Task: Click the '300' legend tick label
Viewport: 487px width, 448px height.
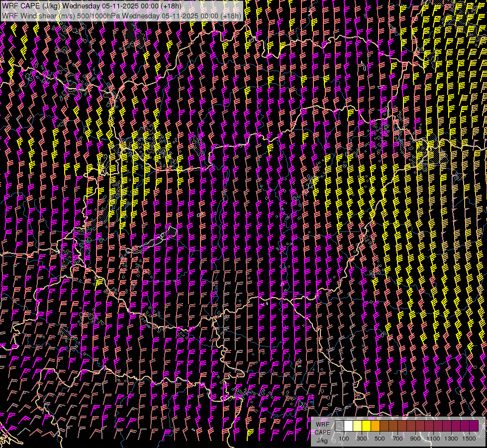Action: point(362,439)
